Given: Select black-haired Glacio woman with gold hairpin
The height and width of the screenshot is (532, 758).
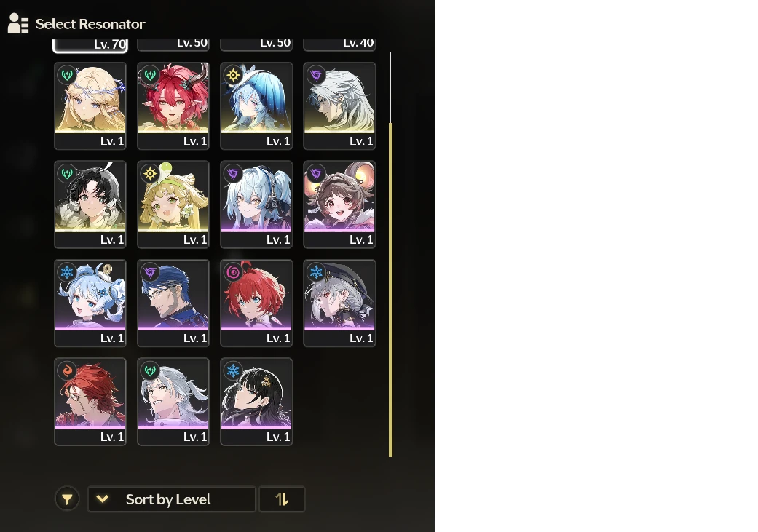Looking at the screenshot, I should [256, 402].
